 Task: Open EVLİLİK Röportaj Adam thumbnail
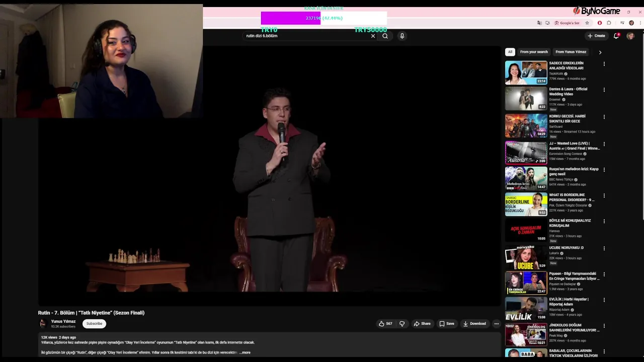526,309
